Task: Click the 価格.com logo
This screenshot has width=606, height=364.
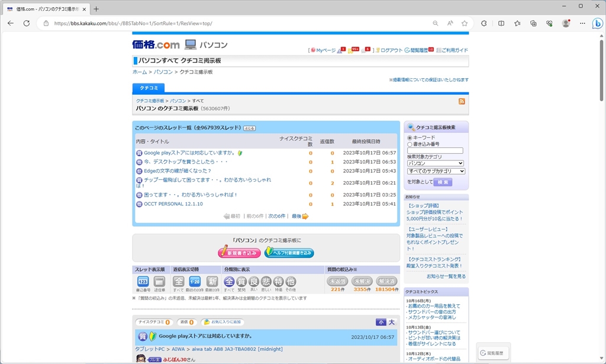Action: [x=156, y=45]
